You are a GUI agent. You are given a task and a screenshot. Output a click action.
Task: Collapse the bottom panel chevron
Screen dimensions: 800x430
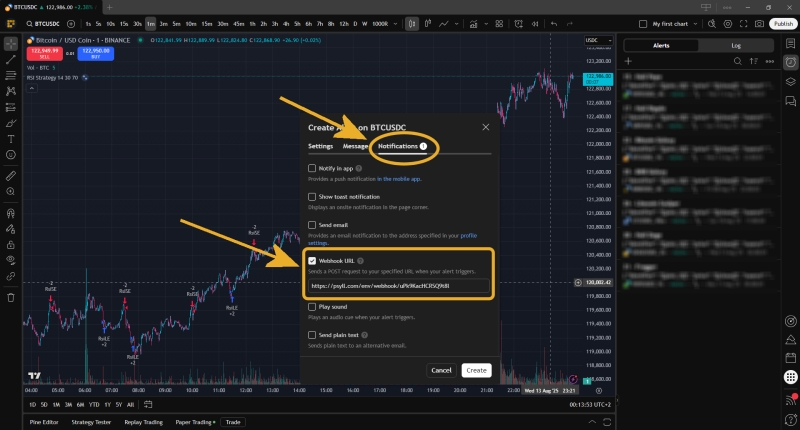592,422
